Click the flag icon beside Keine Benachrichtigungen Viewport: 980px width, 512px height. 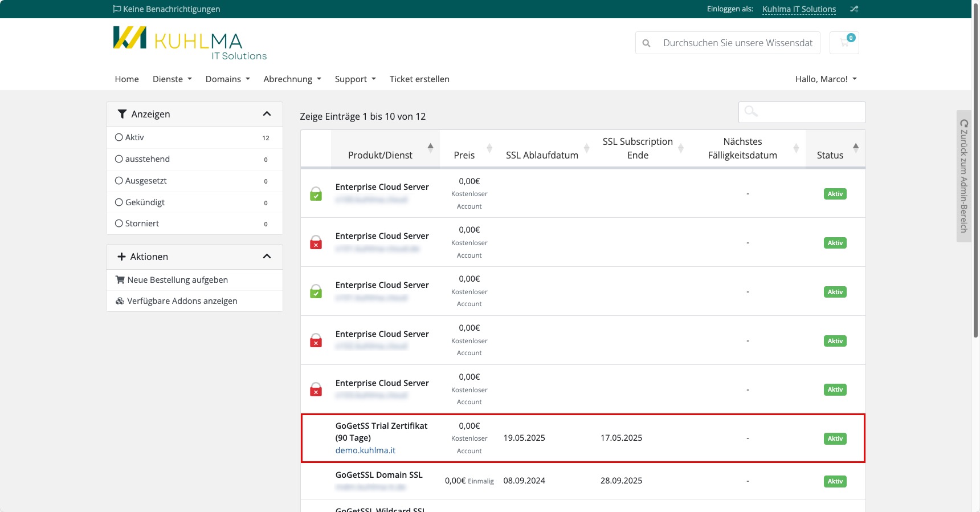point(117,9)
